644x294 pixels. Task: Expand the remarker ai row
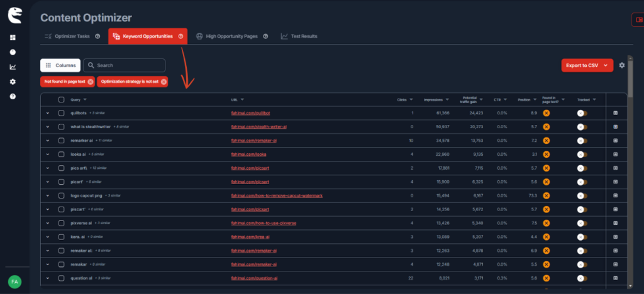point(48,140)
